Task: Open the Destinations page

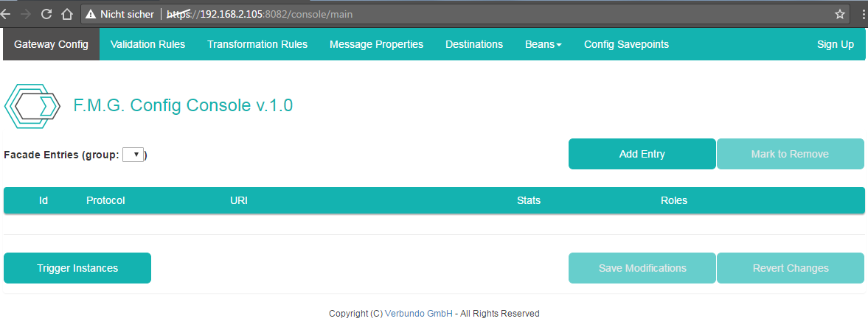Action: [474, 44]
